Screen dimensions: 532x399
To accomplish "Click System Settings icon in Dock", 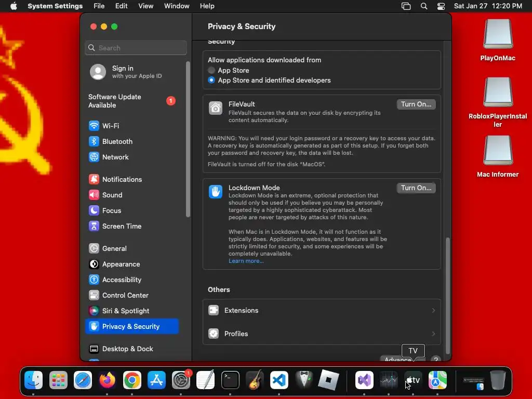I will (x=181, y=380).
